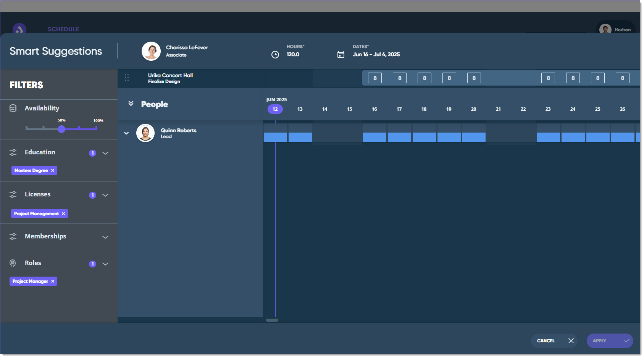Image resolution: width=644 pixels, height=358 pixels.
Task: Click Charissa LeFever's avatar
Action: (151, 51)
